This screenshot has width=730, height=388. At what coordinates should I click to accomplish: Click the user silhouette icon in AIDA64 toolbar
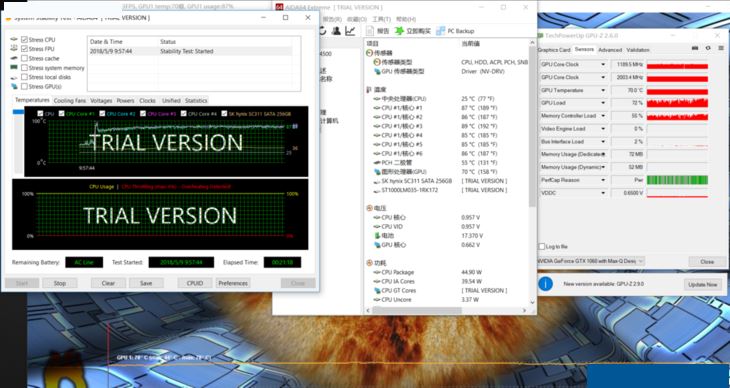click(336, 31)
